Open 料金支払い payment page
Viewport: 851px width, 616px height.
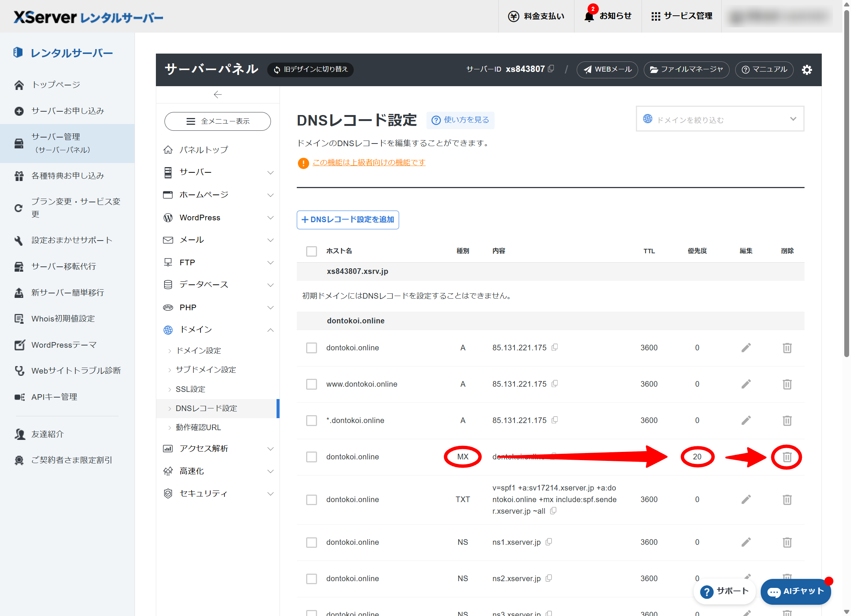536,16
